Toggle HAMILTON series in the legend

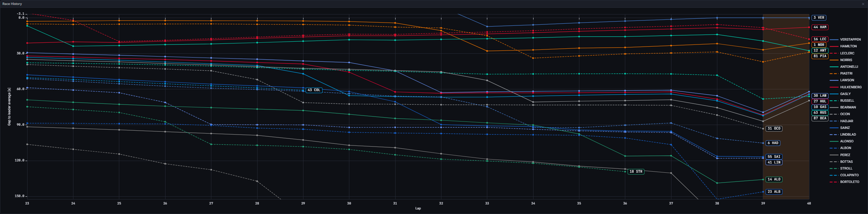click(x=843, y=46)
